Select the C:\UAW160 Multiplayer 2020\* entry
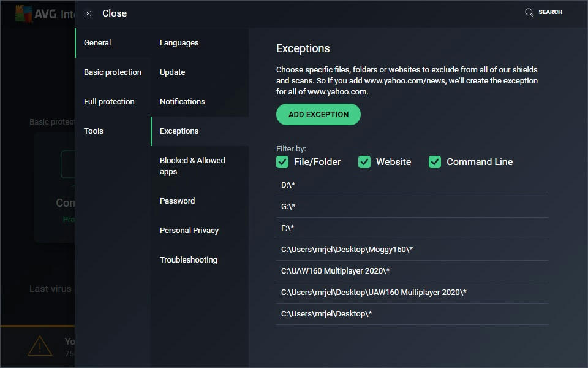This screenshot has height=368, width=588. pyautogui.click(x=412, y=270)
